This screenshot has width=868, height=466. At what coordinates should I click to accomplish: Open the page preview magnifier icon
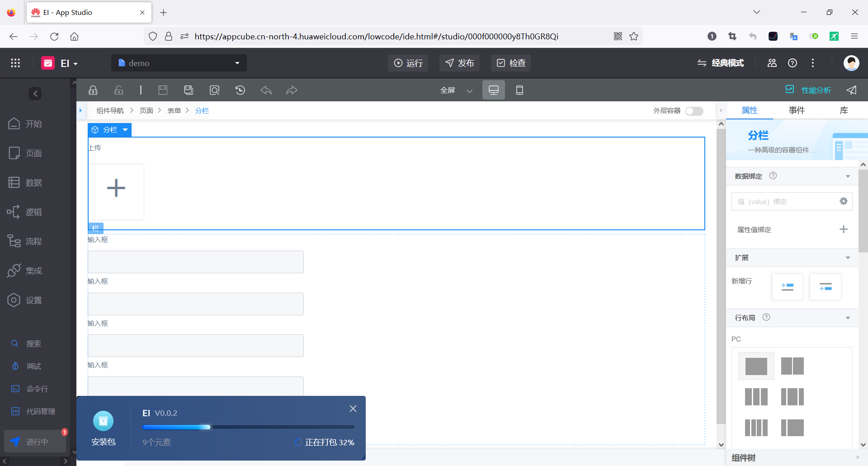pos(214,90)
